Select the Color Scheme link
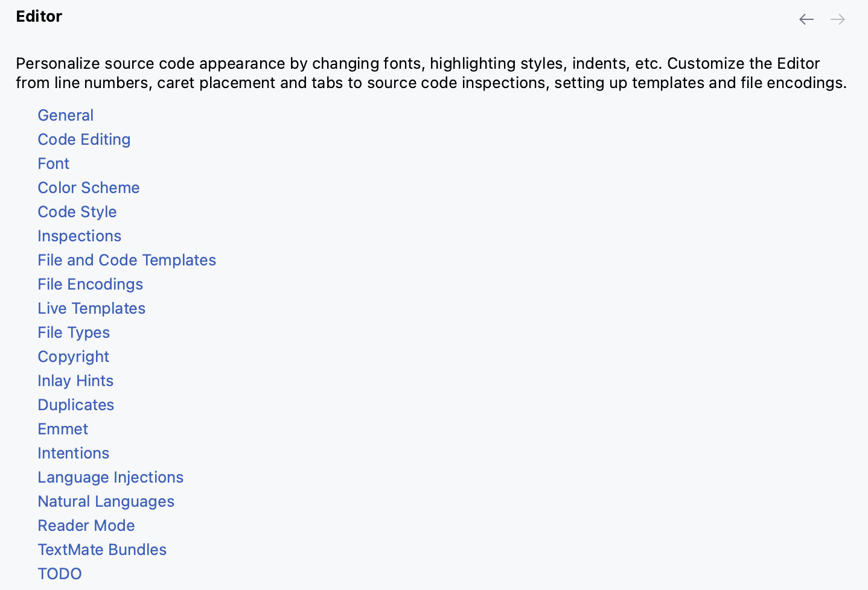Screen dimensions: 868x590 (88, 188)
